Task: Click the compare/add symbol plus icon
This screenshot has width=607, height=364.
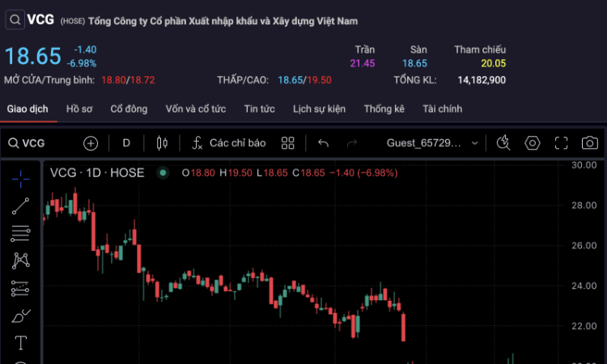Action: [91, 143]
